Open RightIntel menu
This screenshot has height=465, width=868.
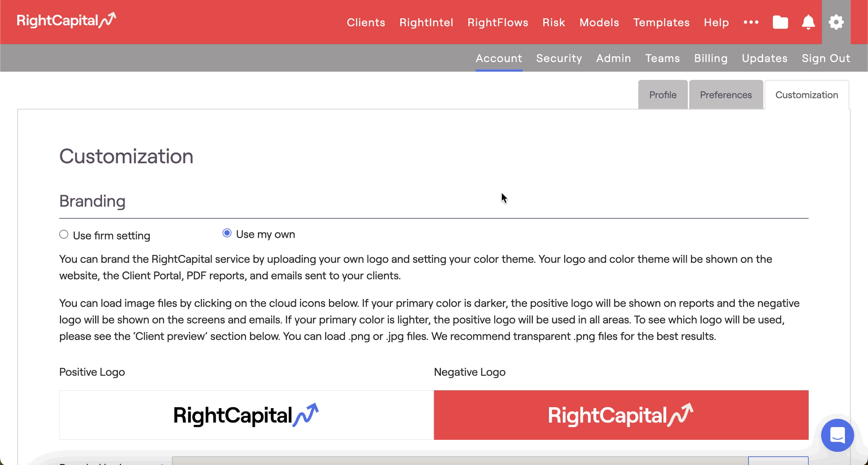[x=426, y=23]
